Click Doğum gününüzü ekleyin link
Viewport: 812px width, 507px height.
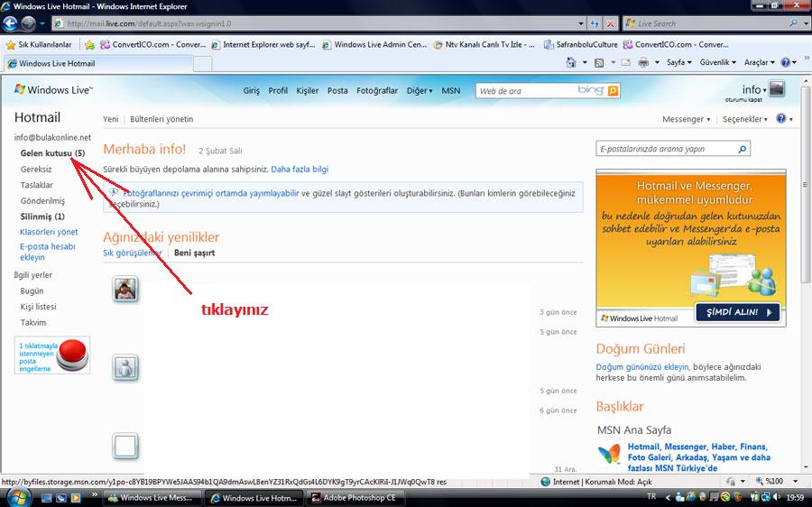point(642,366)
